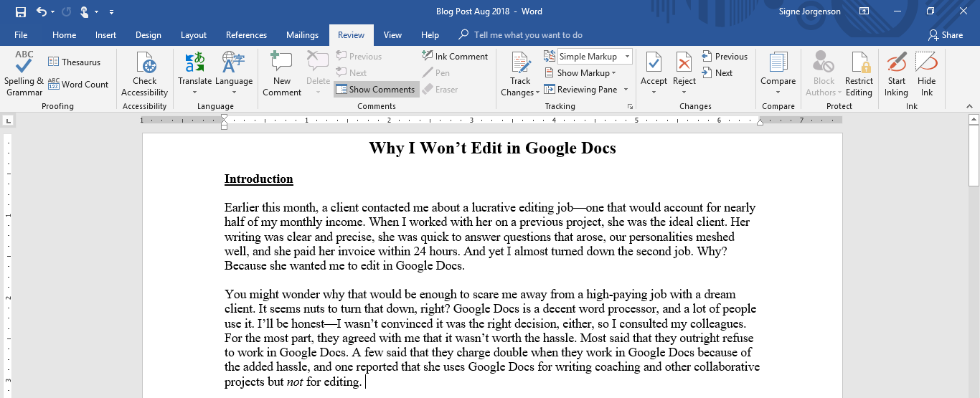
Task: Click the first line indent marker on ruler
Action: click(x=224, y=117)
